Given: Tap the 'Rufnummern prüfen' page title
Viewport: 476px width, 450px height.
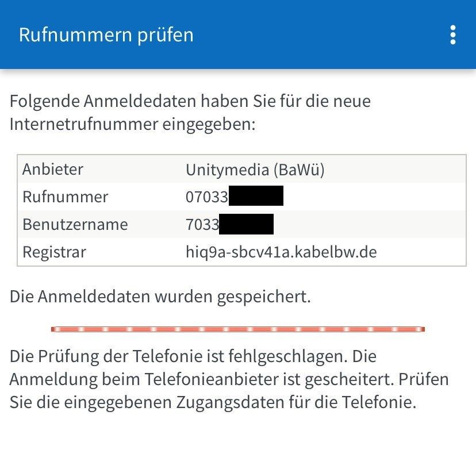Looking at the screenshot, I should [x=106, y=35].
